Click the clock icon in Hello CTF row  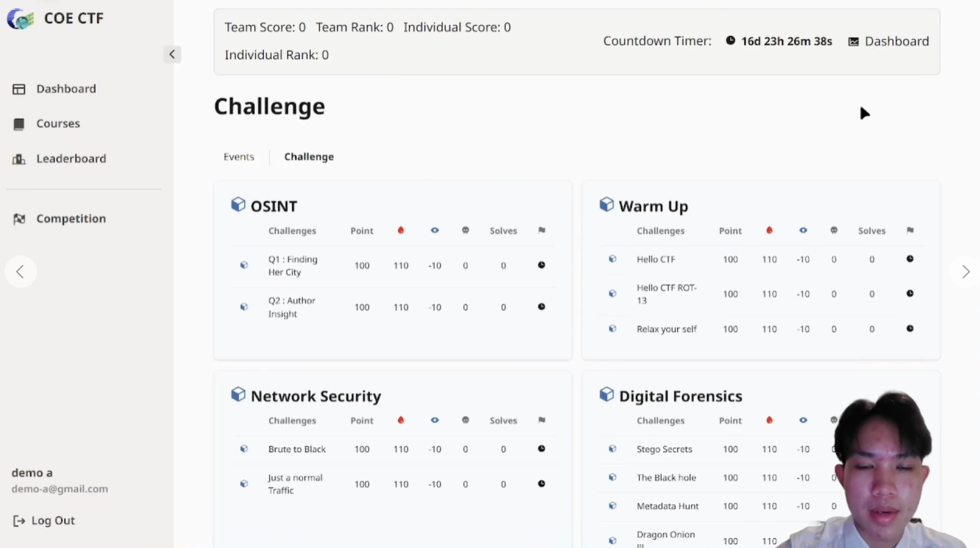click(x=909, y=259)
